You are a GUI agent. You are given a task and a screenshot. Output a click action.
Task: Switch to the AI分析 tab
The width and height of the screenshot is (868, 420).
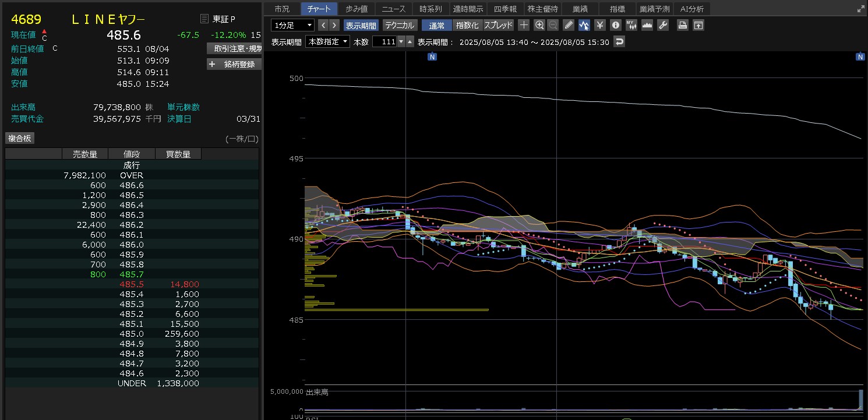coord(692,9)
